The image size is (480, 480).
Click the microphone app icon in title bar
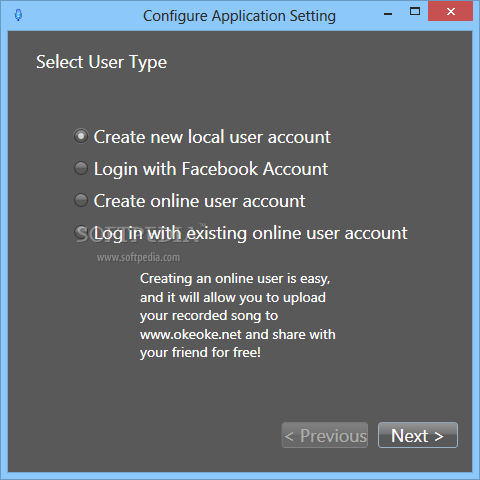tap(18, 15)
